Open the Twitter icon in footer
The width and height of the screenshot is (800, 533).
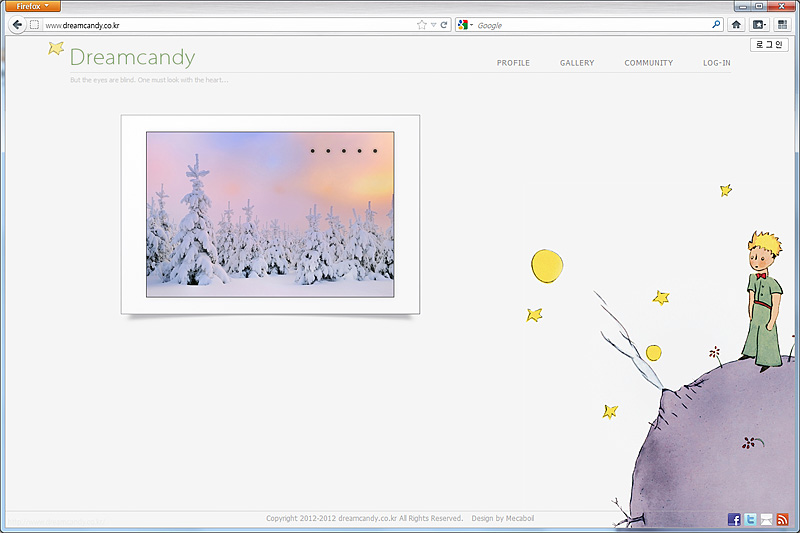[750, 519]
